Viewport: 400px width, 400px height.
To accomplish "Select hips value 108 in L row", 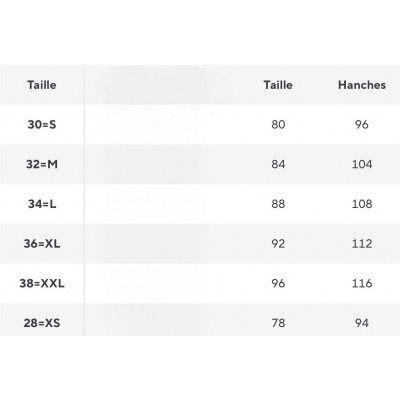I will (362, 204).
